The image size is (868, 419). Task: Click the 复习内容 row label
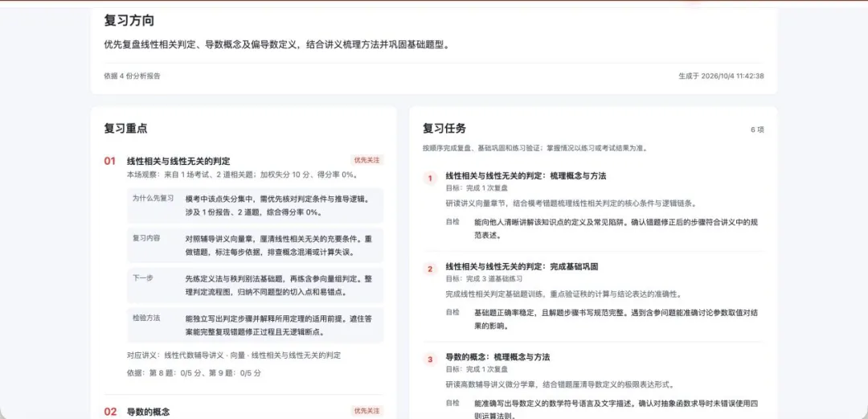click(146, 238)
